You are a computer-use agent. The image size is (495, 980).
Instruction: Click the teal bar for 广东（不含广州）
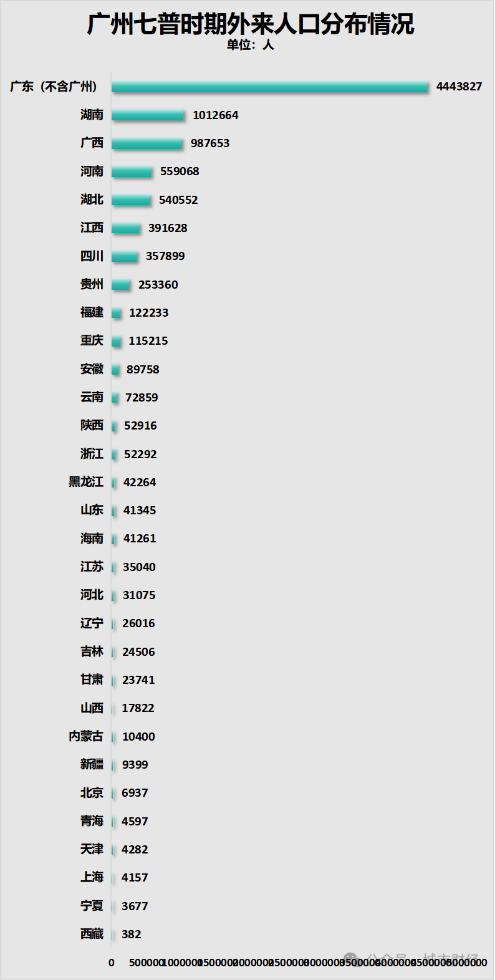(x=270, y=87)
